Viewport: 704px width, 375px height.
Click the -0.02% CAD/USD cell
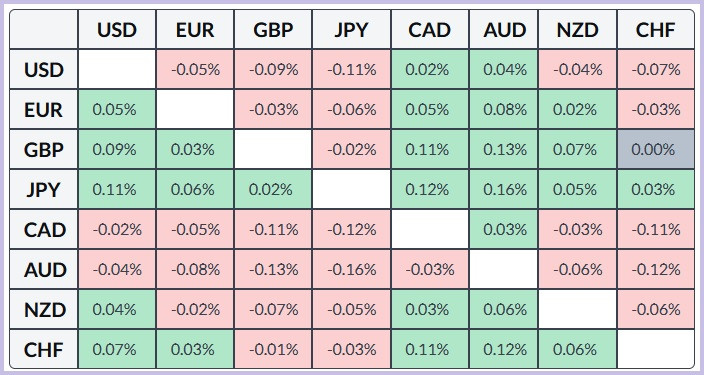coord(117,229)
